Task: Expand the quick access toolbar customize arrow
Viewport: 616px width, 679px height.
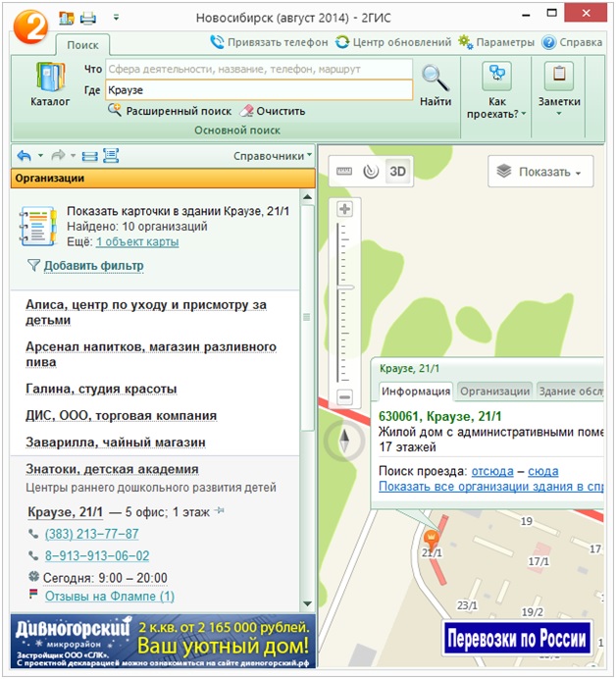Action: coord(116,18)
